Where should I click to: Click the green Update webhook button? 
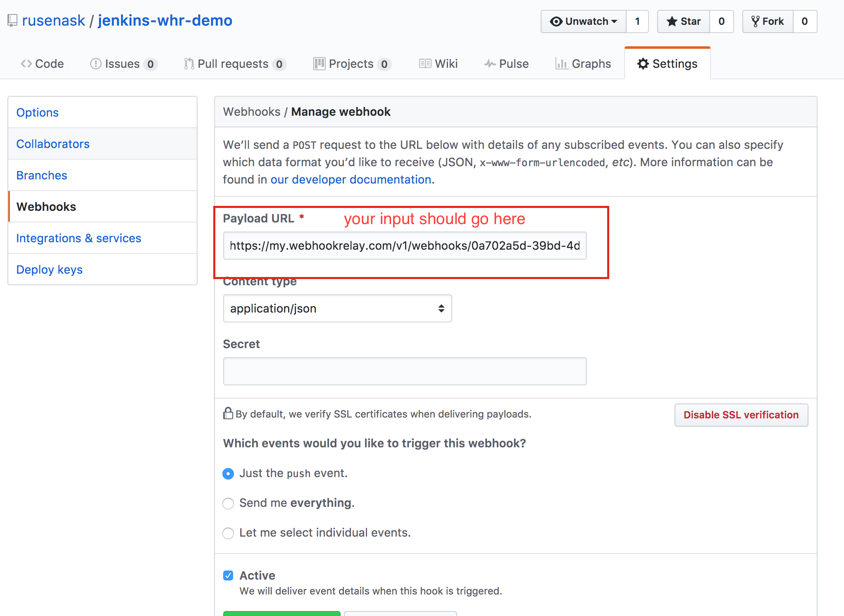(281, 614)
